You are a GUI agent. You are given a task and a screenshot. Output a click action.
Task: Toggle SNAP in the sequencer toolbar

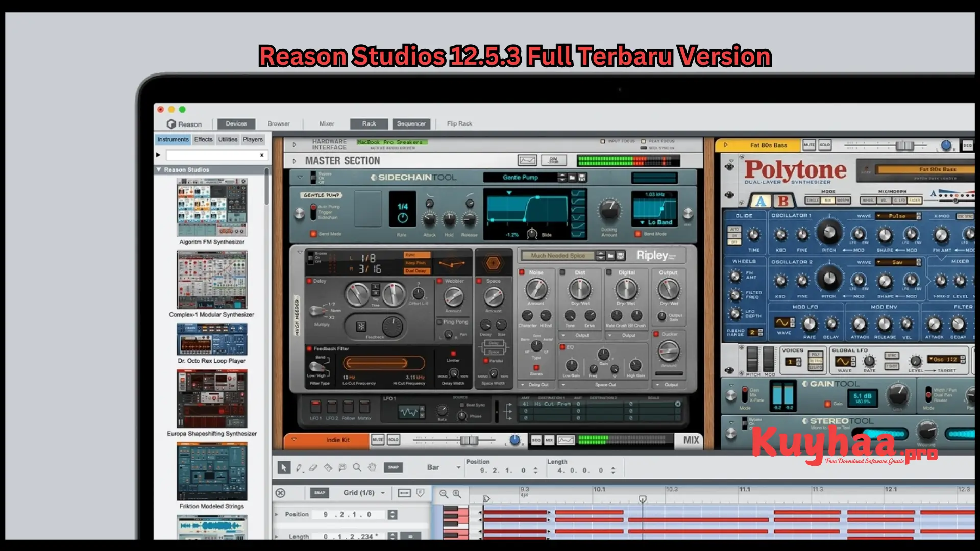pos(393,467)
